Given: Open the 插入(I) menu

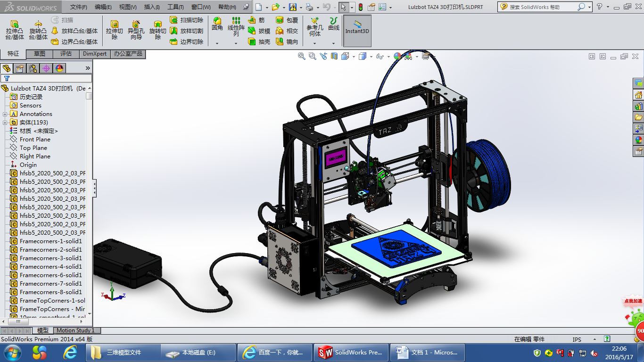Looking at the screenshot, I should point(152,7).
